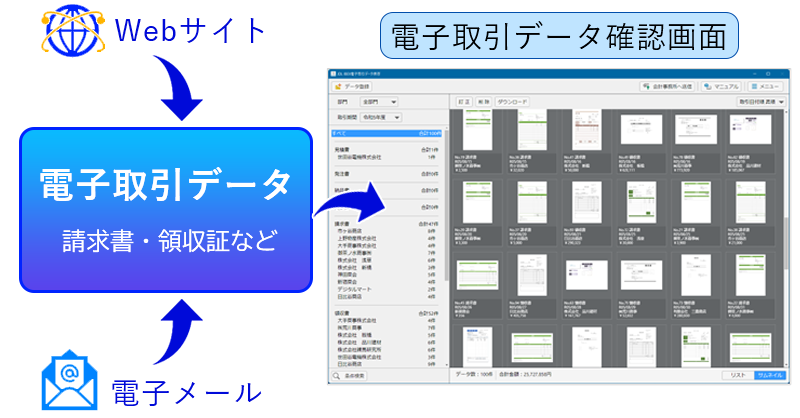
Task: Click the 条件検索 magnifier icon
Action: point(337,376)
